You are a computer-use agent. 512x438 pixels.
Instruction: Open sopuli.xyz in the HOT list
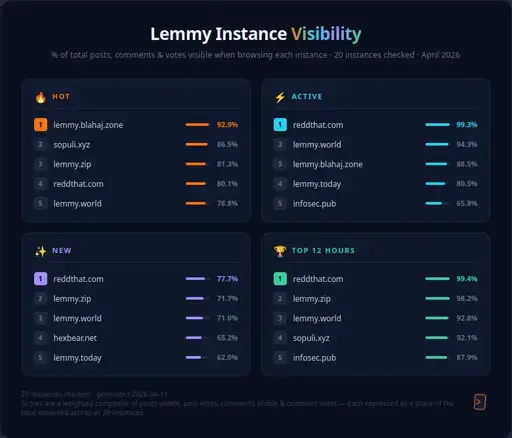point(72,145)
